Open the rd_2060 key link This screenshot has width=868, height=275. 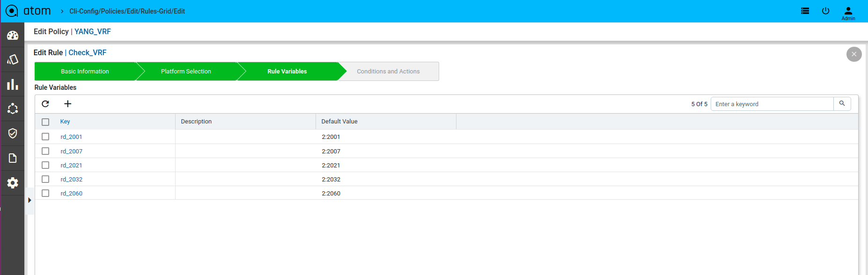pyautogui.click(x=71, y=194)
